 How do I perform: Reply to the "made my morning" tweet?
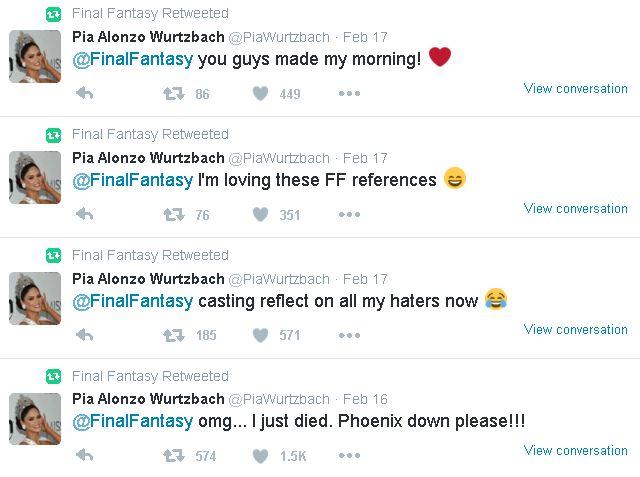(85, 94)
